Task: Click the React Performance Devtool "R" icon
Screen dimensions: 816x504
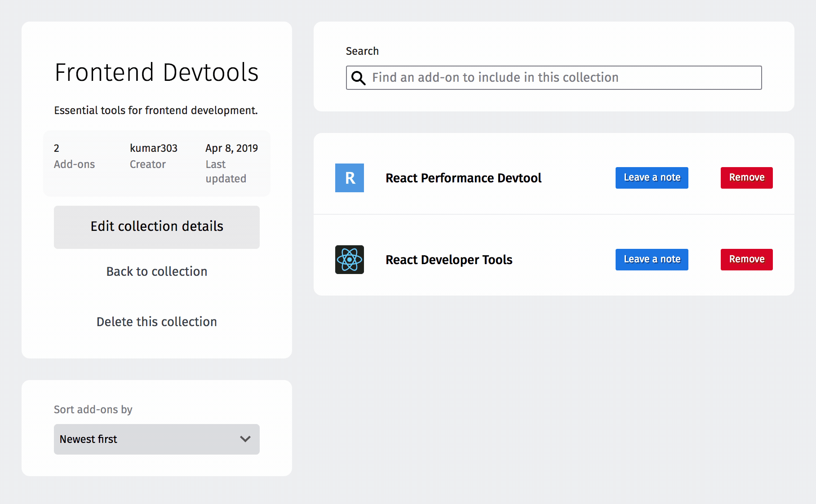Action: [350, 178]
